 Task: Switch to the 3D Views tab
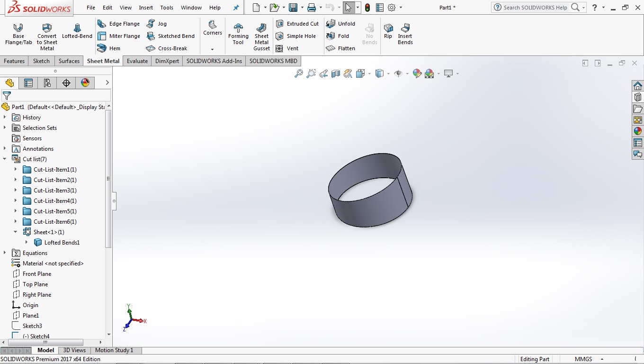pos(75,350)
